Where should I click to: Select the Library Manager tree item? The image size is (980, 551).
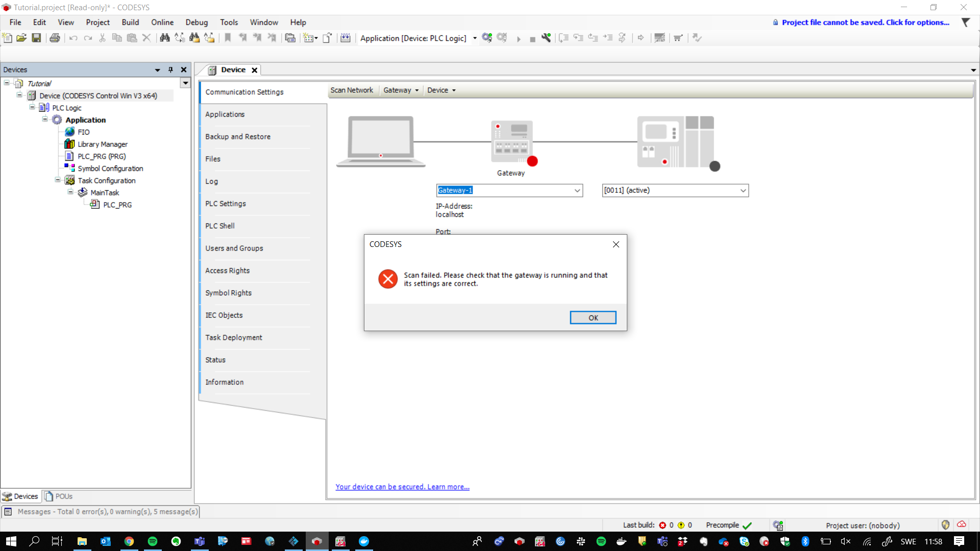click(102, 144)
